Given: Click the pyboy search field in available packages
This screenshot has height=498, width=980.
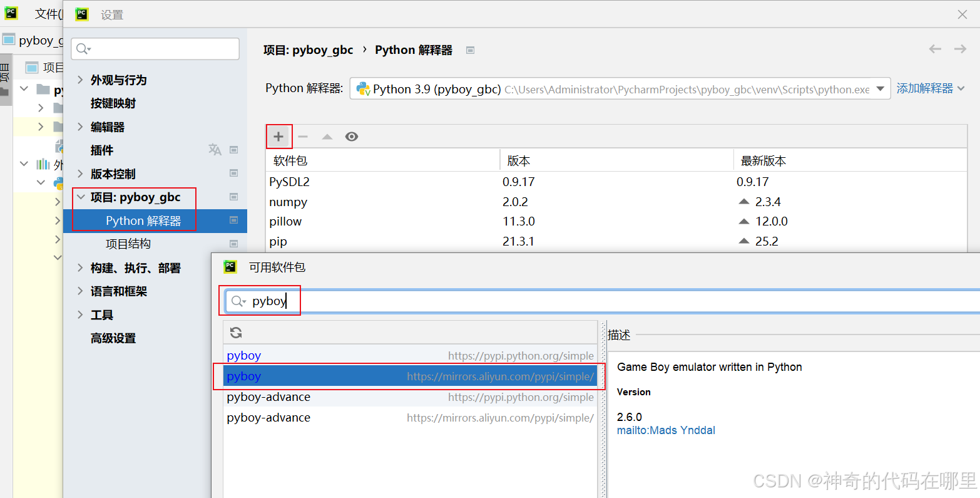Looking at the screenshot, I should [603, 301].
